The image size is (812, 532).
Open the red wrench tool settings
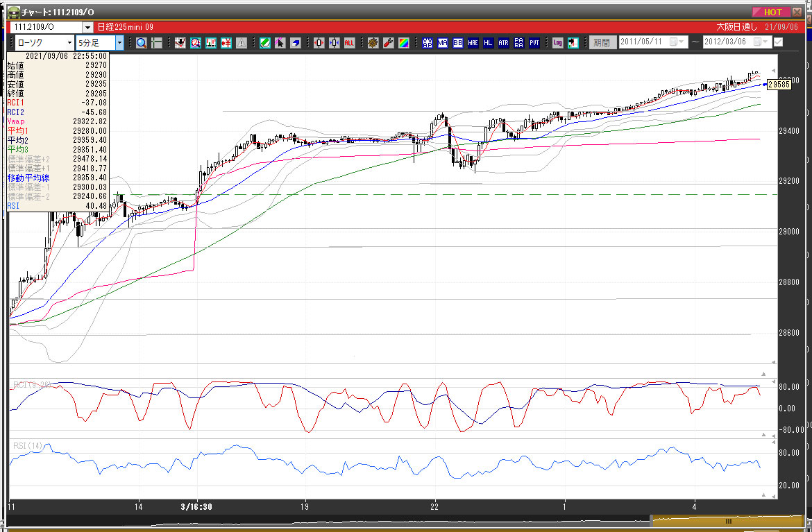tap(389, 43)
